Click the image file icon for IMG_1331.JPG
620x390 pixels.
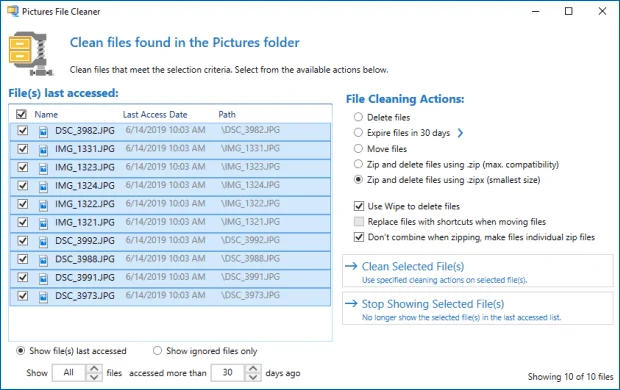tap(43, 150)
